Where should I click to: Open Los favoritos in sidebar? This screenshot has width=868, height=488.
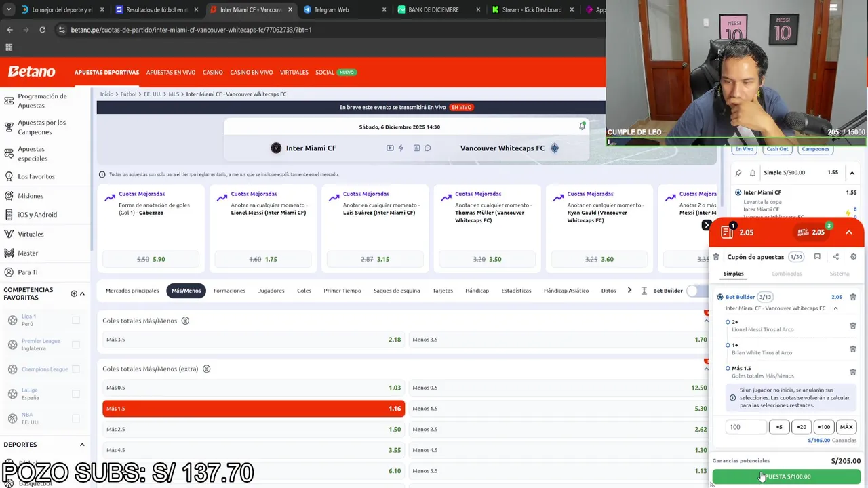[36, 176]
